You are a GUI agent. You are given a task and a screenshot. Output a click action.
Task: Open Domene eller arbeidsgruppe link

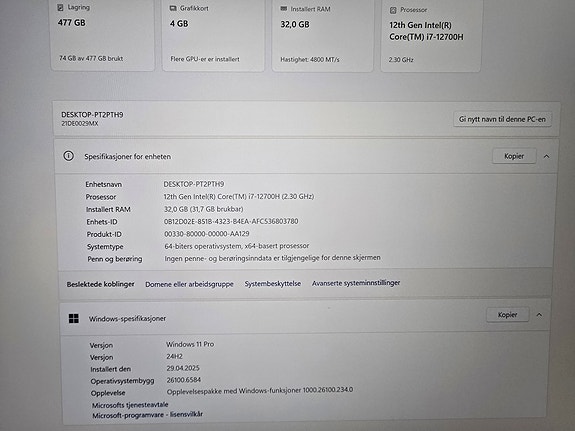(189, 284)
